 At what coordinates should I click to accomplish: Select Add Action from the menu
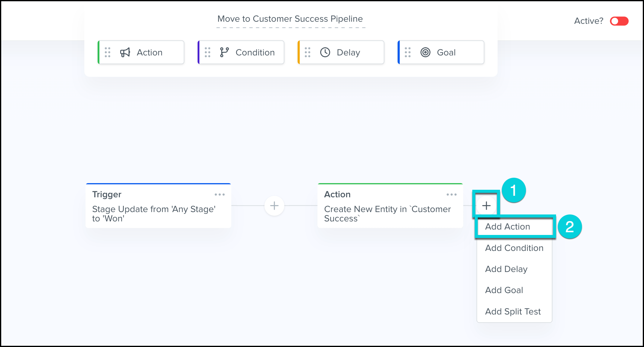point(508,227)
